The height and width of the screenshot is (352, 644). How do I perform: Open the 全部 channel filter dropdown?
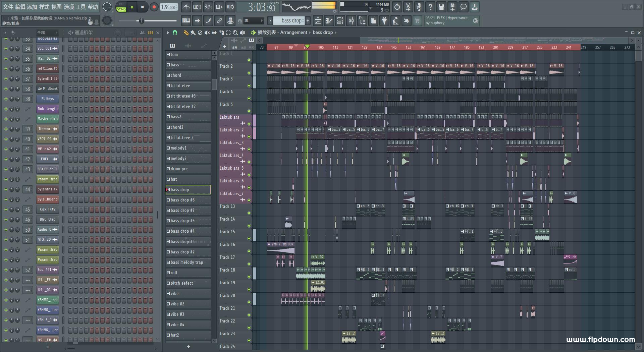(47, 33)
